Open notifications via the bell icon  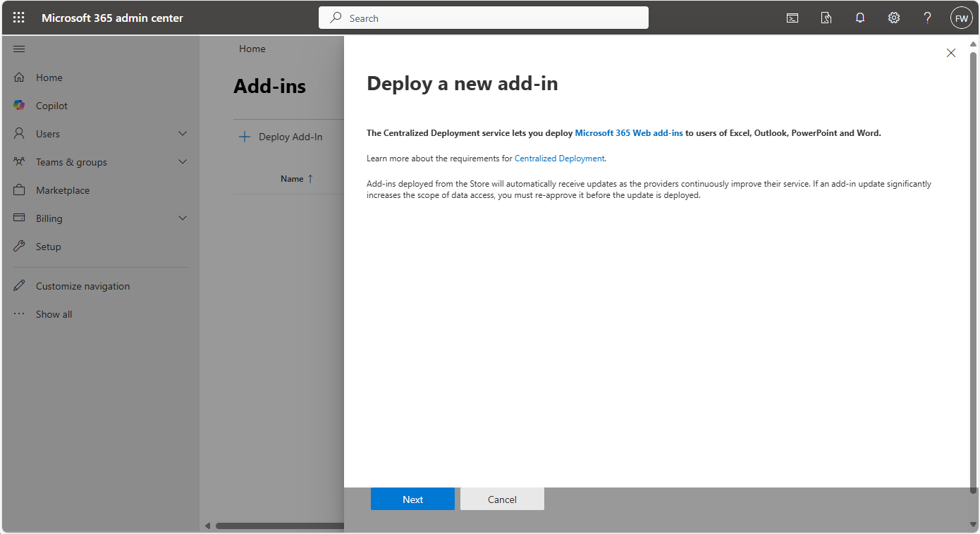point(859,18)
